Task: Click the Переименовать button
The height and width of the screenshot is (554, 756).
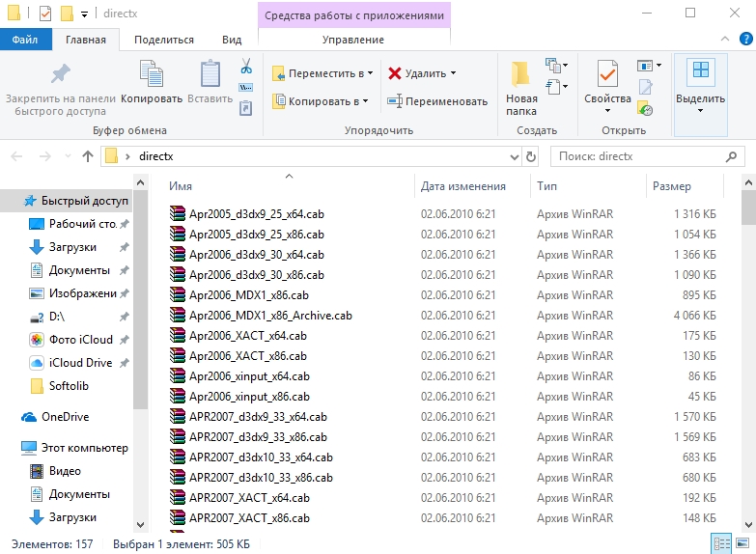Action: click(x=437, y=101)
